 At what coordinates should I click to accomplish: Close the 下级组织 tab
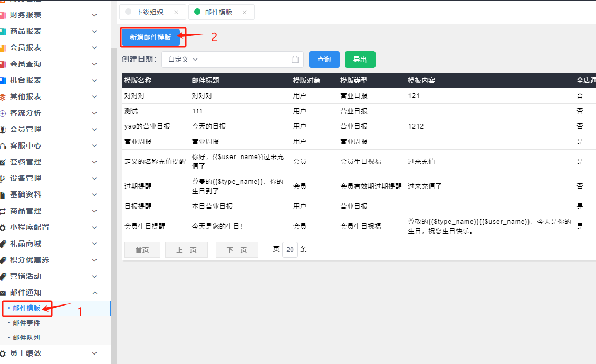tap(176, 12)
